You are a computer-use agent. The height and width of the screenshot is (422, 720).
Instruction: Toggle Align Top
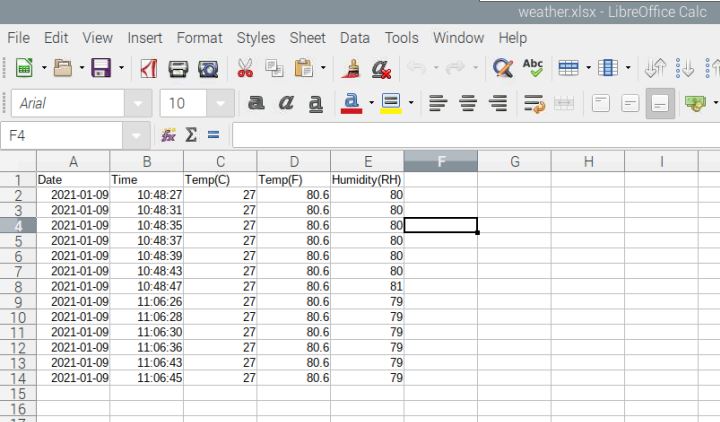click(x=601, y=103)
